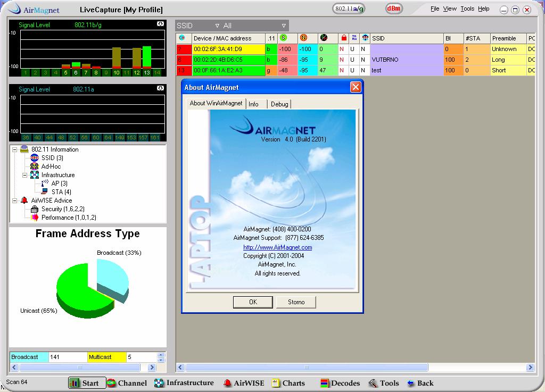Toggle the dBm unit button
Viewport: 545px width, 392px height.
click(394, 9)
